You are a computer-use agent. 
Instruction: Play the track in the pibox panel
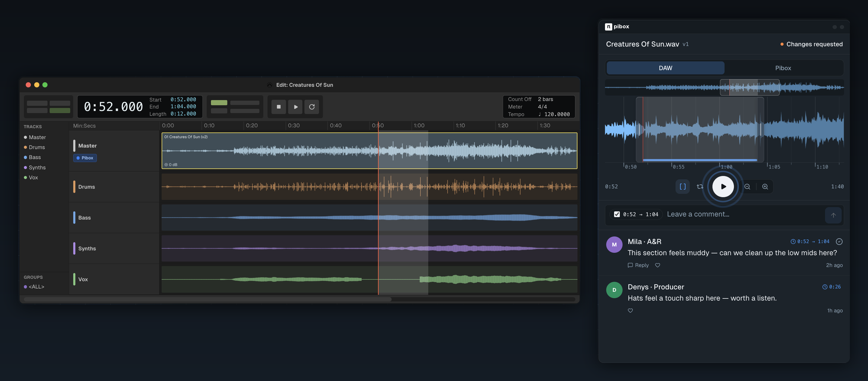[x=723, y=186]
